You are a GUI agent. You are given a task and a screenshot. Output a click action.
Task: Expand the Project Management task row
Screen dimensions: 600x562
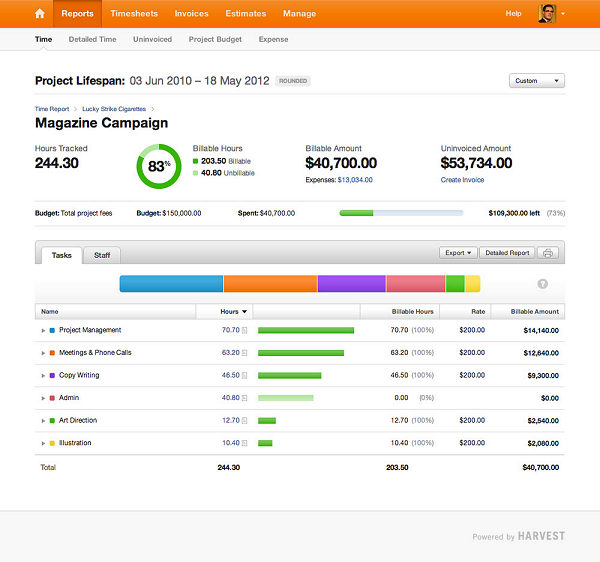(43, 330)
